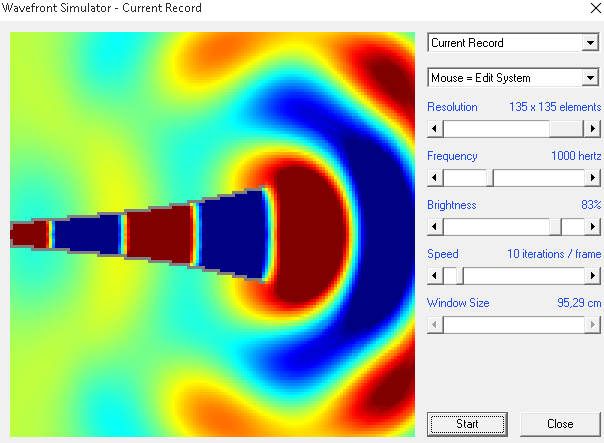The width and height of the screenshot is (604, 443).
Task: Click the Frequency slider track right of the thumb
Action: [539, 178]
